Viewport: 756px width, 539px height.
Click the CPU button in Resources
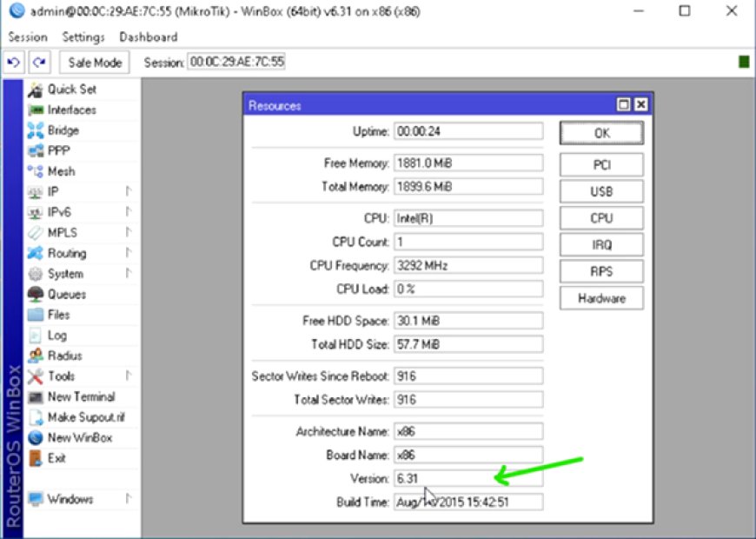pos(601,218)
